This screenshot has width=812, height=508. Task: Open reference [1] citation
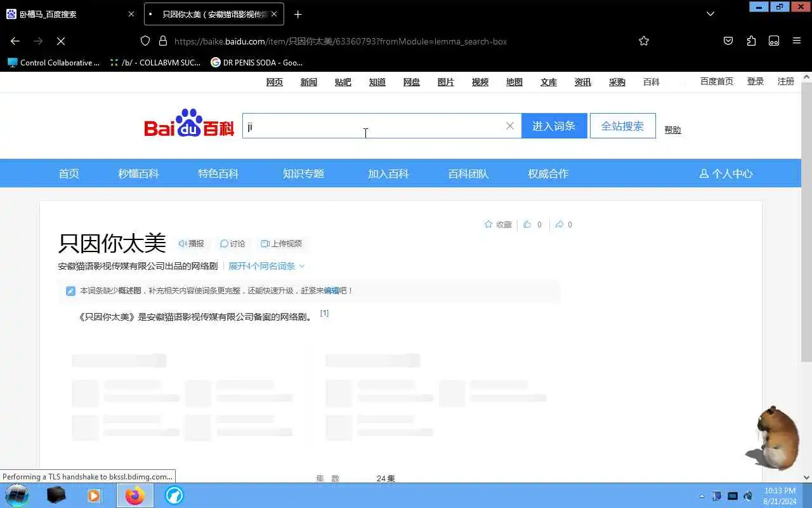324,313
